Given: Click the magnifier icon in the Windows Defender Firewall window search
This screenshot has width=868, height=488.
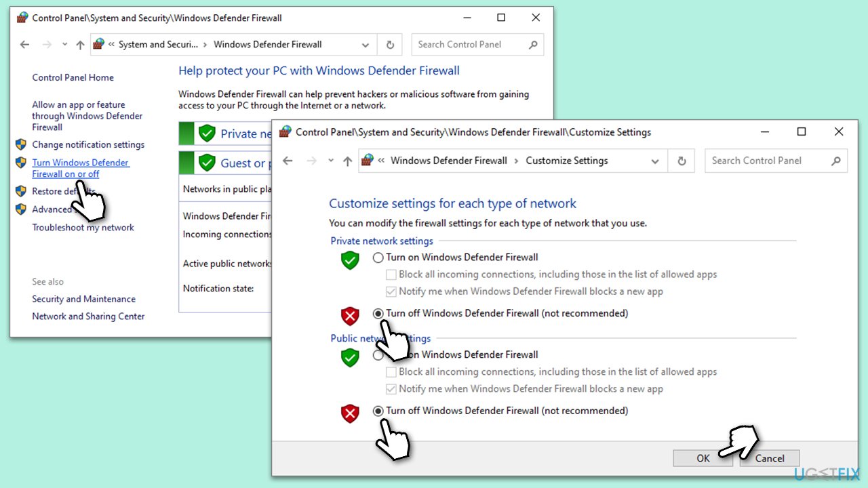Looking at the screenshot, I should tap(533, 45).
